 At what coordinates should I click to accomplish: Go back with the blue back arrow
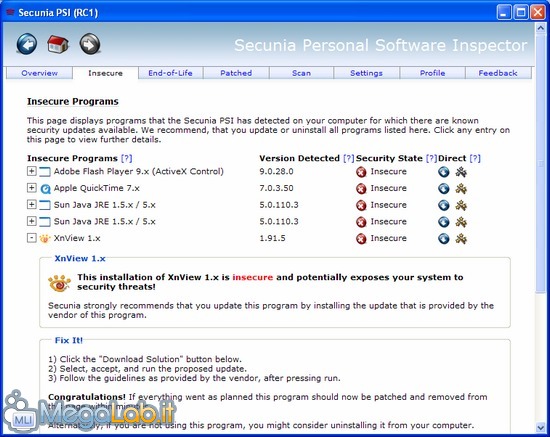pos(27,44)
